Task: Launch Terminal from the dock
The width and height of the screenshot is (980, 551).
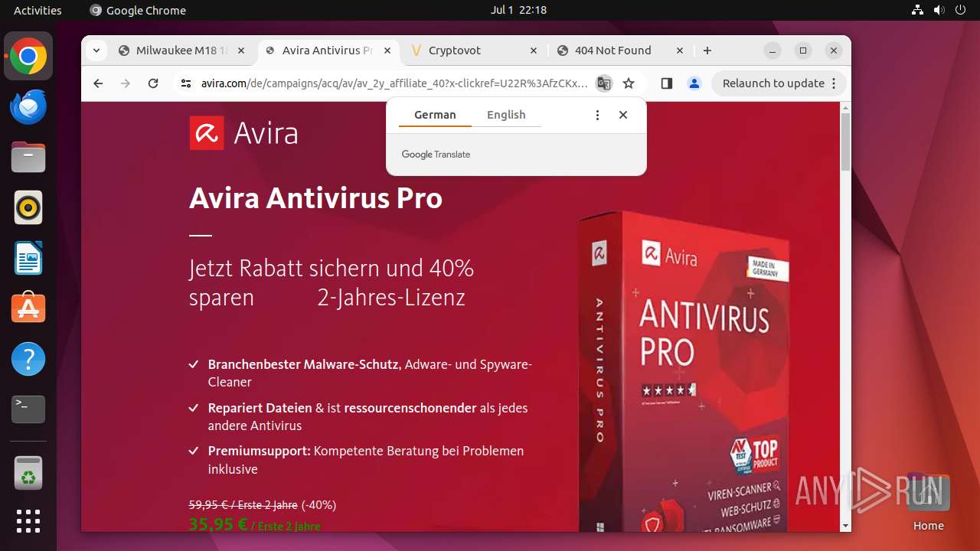Action: click(28, 409)
